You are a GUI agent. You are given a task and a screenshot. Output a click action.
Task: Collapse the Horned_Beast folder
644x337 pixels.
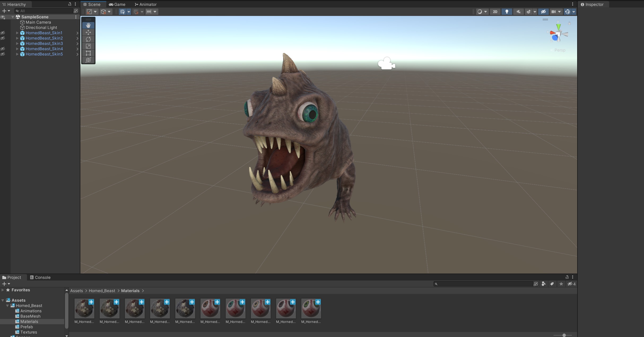(x=7, y=306)
